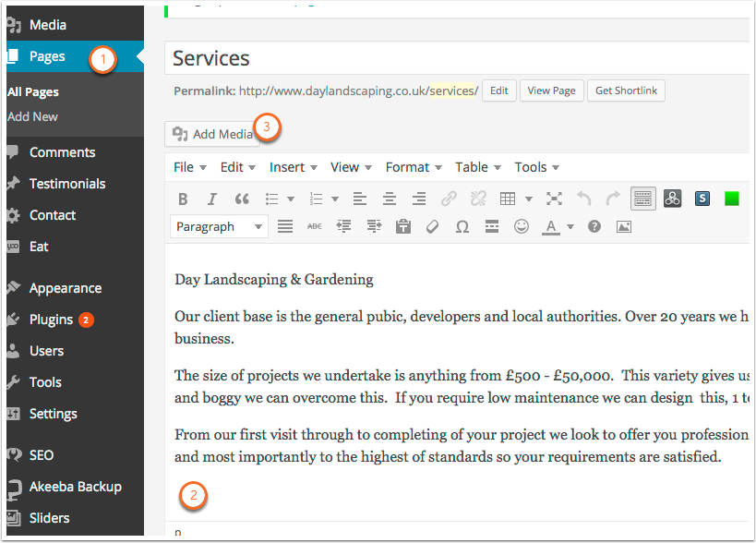This screenshot has height=543, width=756.
Task: Click the paste as text clipboard icon
Action: pyautogui.click(x=402, y=226)
